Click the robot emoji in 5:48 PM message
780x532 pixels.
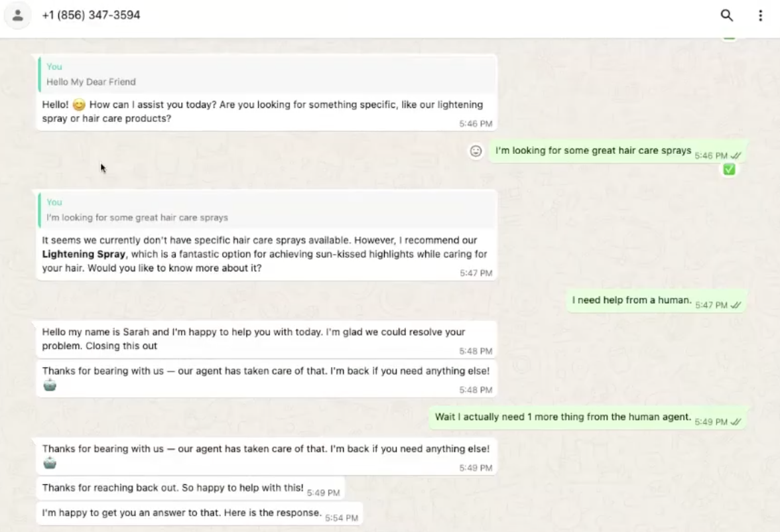coord(50,385)
